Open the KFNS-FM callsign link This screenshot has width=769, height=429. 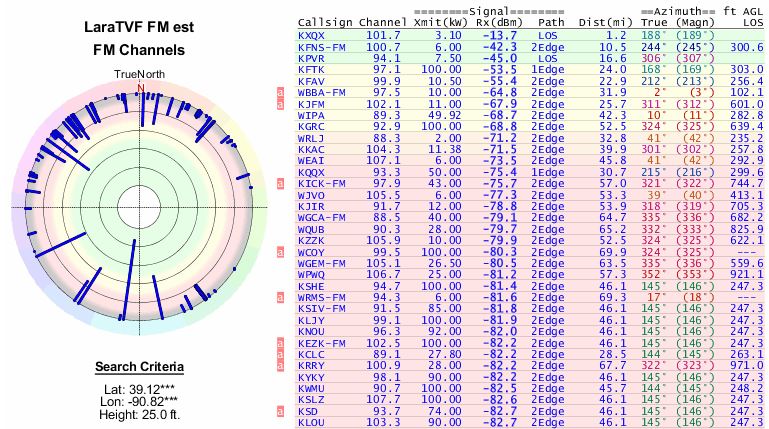coord(321,46)
